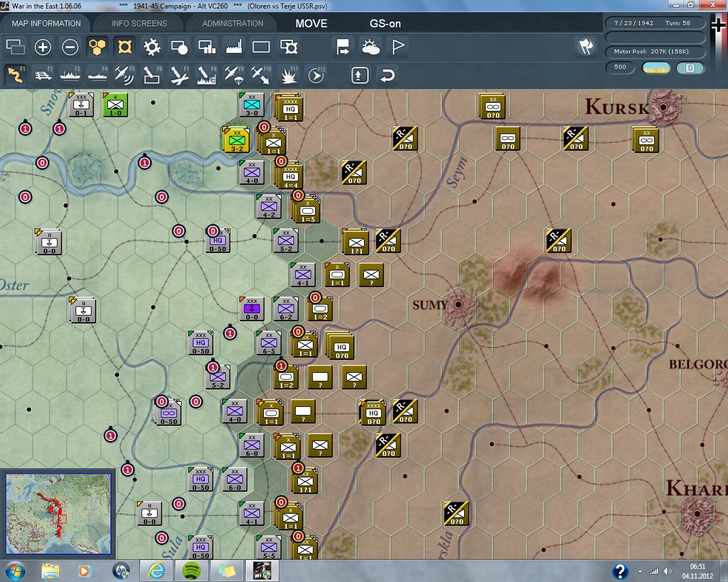The image size is (728, 582).
Task: Select the F1 Move mode icon
Action: coord(15,75)
